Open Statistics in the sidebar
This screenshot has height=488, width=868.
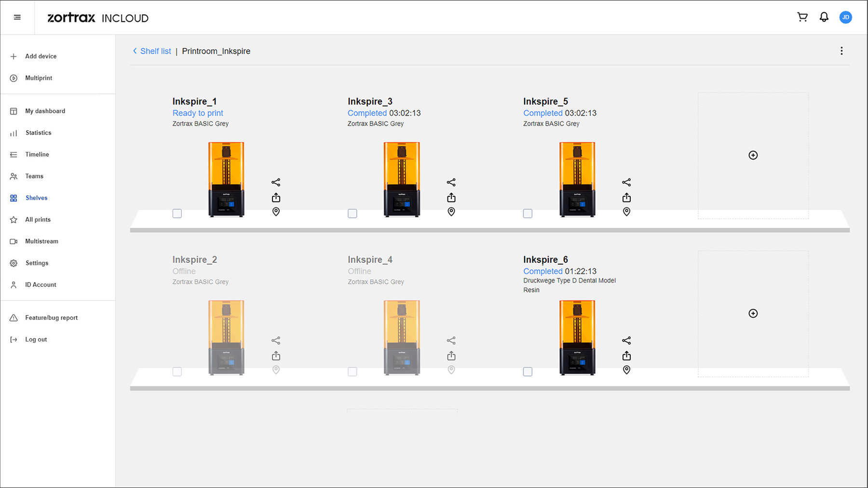(38, 133)
